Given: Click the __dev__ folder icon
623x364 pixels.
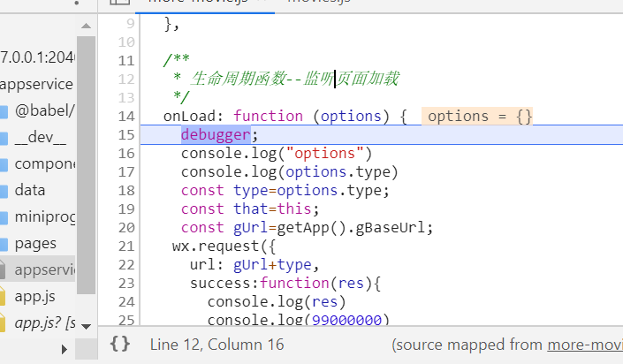Looking at the screenshot, I should coord(4,138).
